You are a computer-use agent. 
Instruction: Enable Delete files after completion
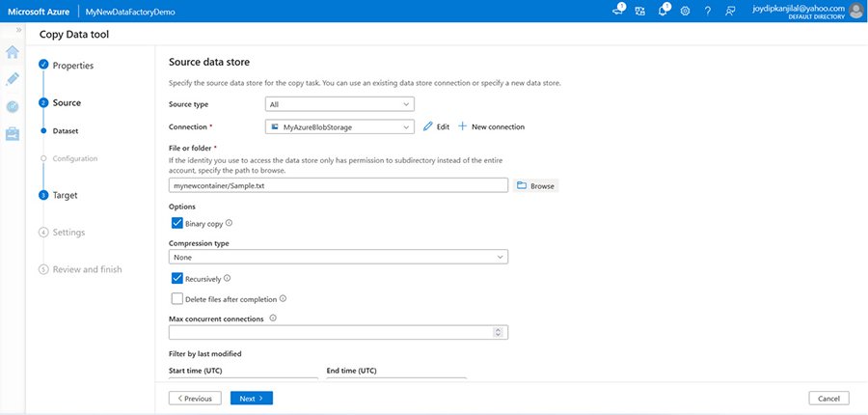point(176,299)
